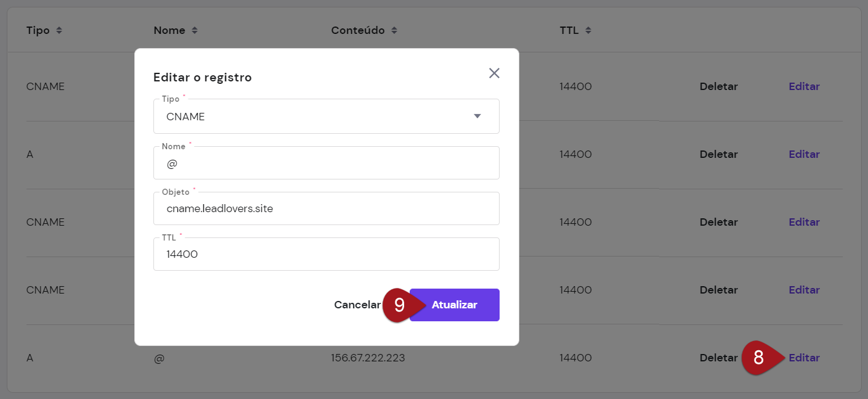Delete the A record 156.67.222.223
868x399 pixels.
[x=718, y=358]
